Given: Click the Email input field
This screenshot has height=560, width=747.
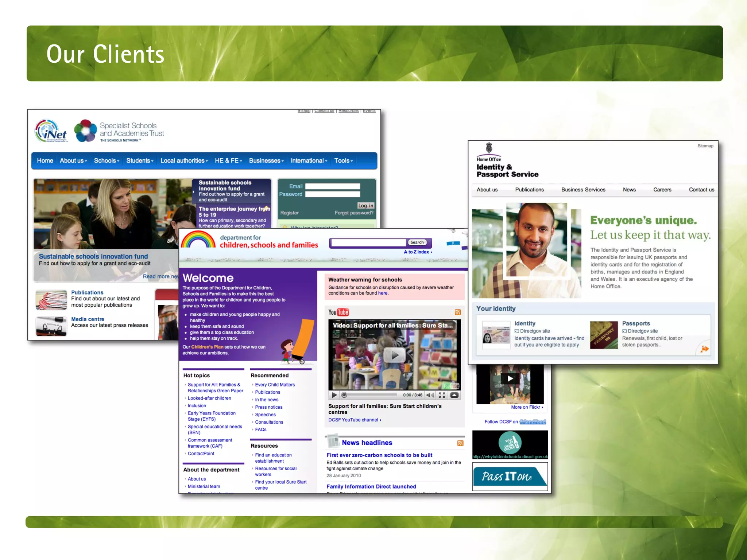Looking at the screenshot, I should (x=333, y=186).
